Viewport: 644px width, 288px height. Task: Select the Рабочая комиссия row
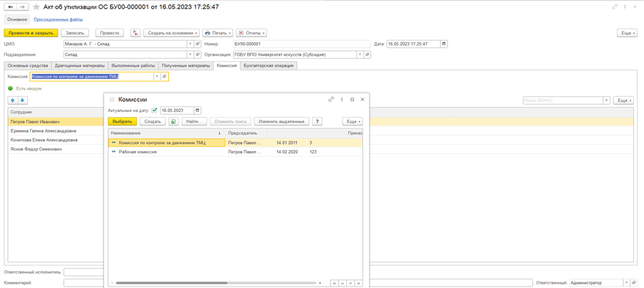tap(235, 152)
